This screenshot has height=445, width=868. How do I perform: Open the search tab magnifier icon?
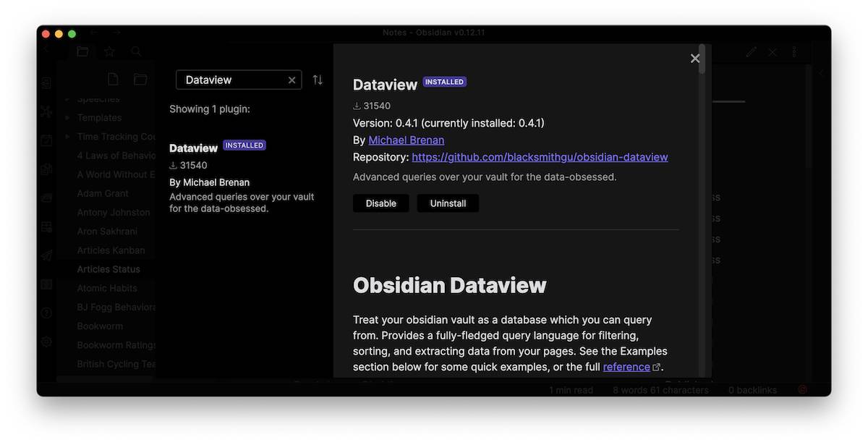coord(136,51)
